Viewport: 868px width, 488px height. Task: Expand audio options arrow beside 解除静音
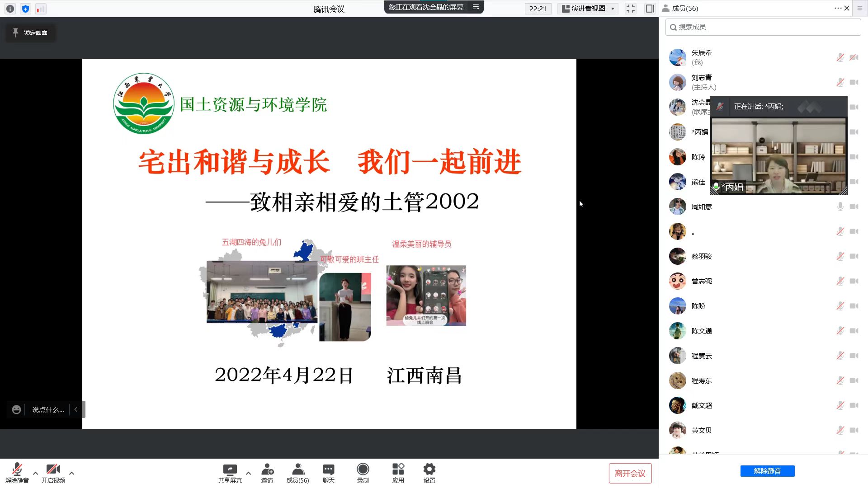pos(35,473)
